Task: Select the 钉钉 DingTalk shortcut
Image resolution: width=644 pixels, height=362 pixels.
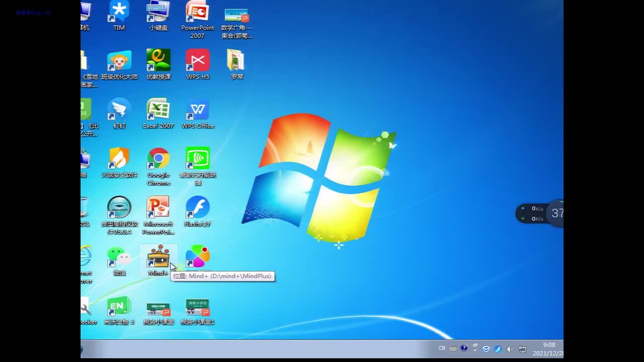Action: 119,114
